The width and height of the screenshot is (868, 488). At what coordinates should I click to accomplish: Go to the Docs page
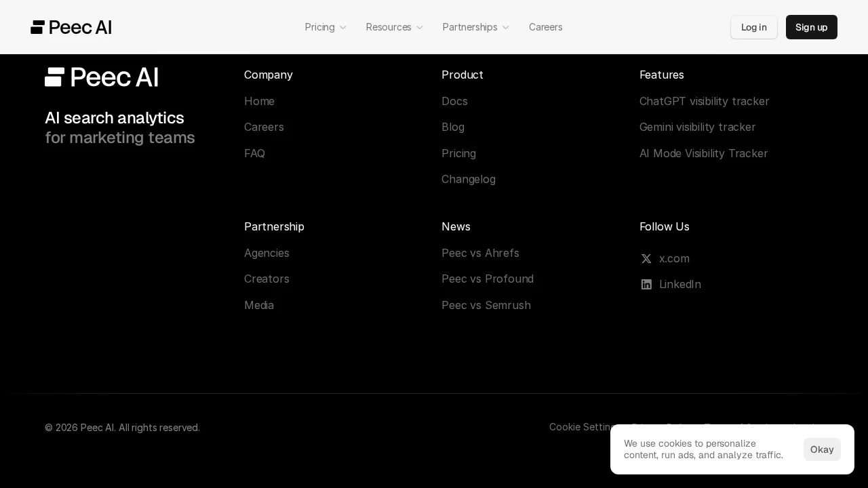454,101
